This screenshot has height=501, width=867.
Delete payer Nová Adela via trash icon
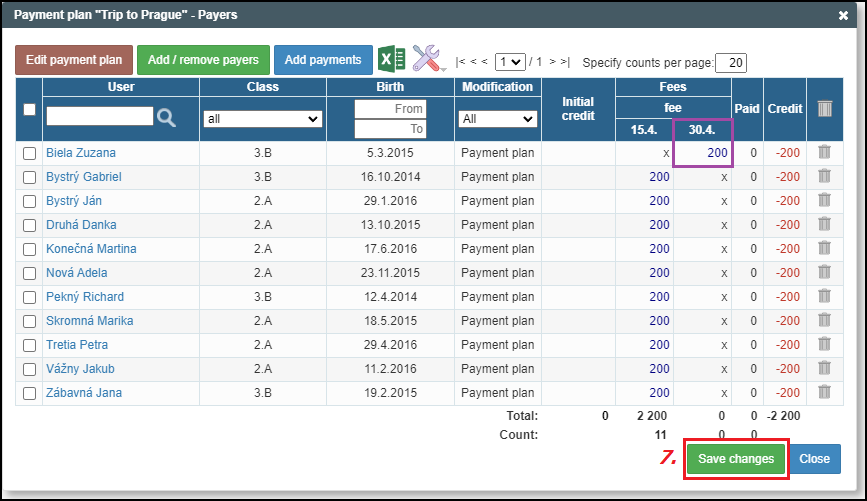[824, 272]
